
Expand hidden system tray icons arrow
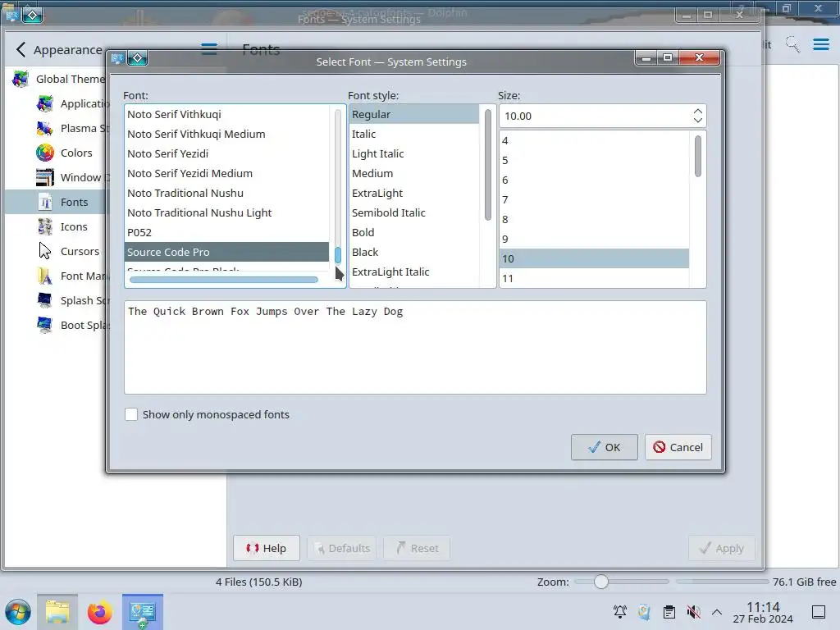point(717,612)
